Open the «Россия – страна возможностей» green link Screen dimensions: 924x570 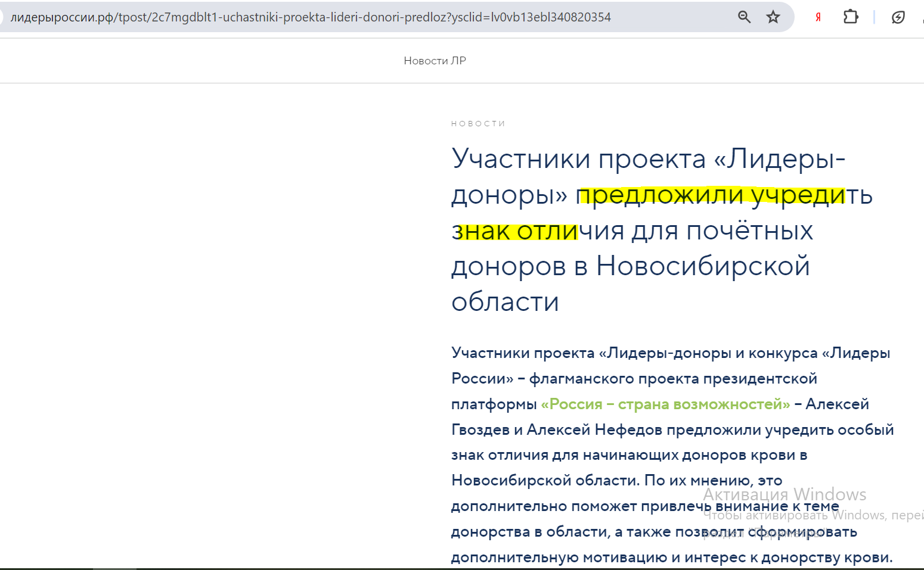[x=665, y=404]
